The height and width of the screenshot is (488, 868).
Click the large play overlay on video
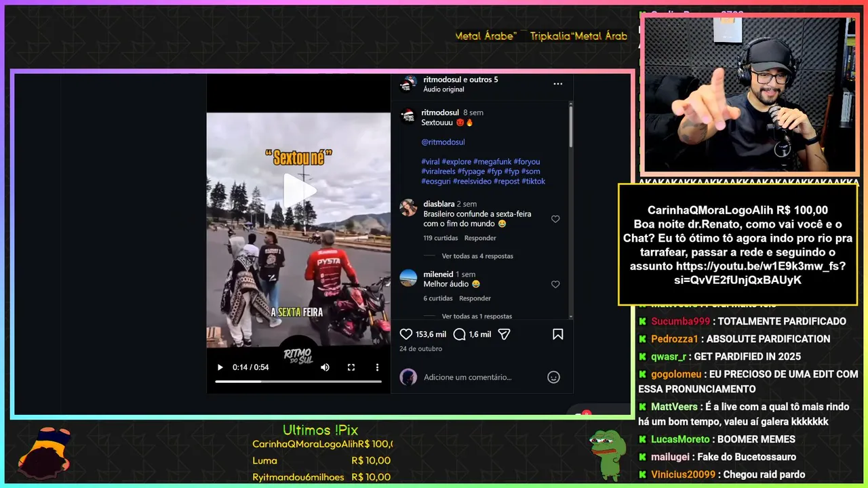coord(299,190)
